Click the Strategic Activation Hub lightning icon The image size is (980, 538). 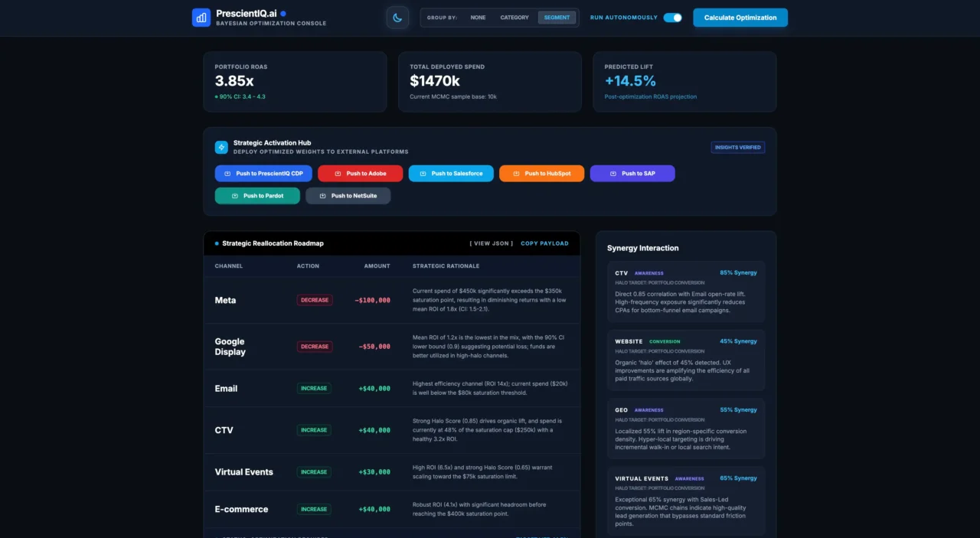[x=221, y=147]
